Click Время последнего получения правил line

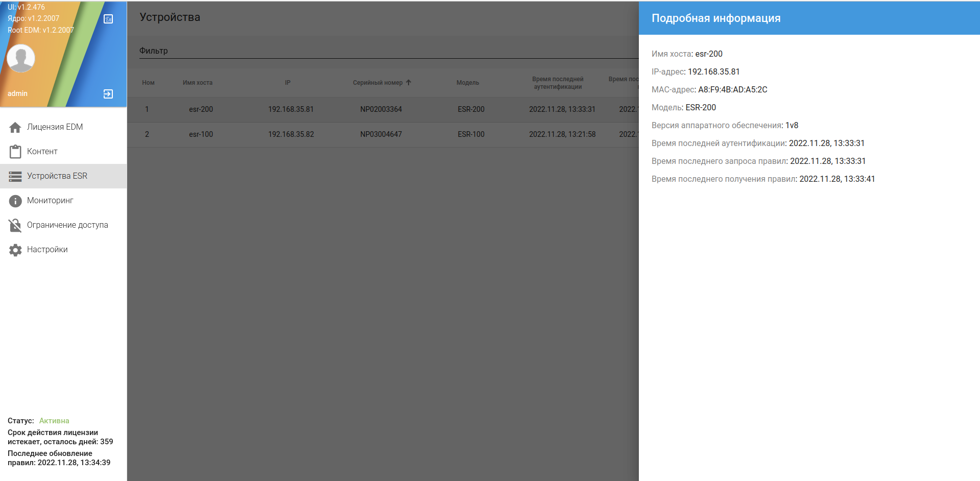tap(763, 179)
